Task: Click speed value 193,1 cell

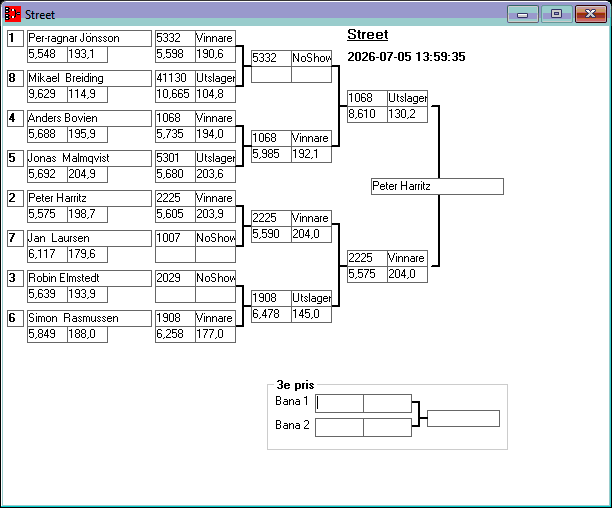Action: click(x=87, y=54)
